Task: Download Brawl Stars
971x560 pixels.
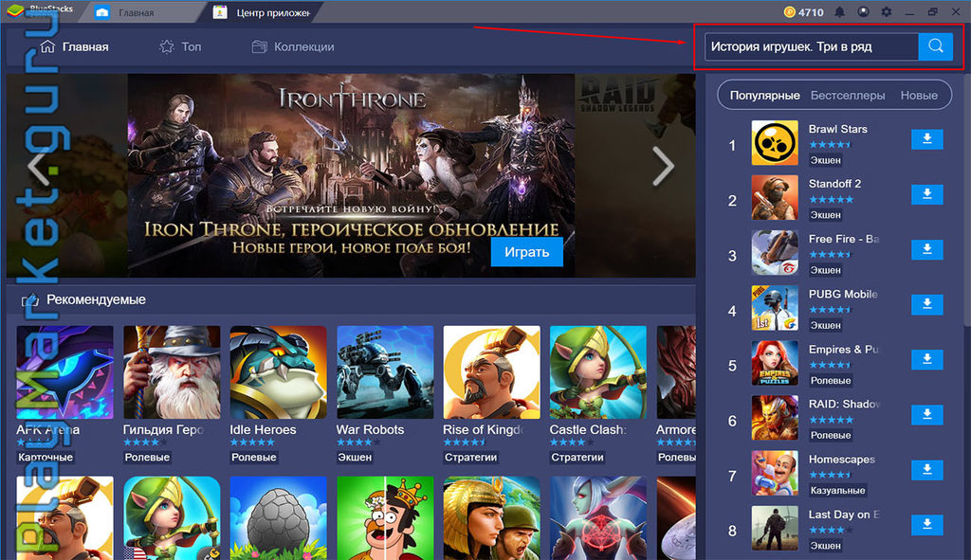Action: pyautogui.click(x=927, y=139)
